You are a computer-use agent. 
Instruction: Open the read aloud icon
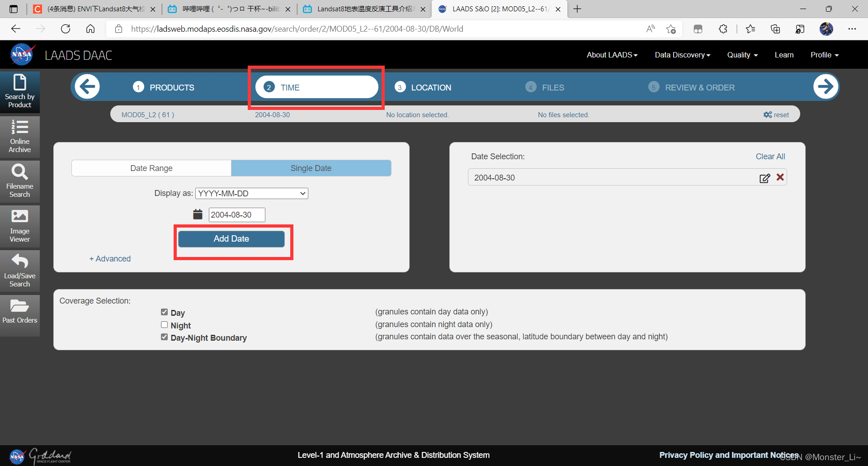[x=651, y=29]
